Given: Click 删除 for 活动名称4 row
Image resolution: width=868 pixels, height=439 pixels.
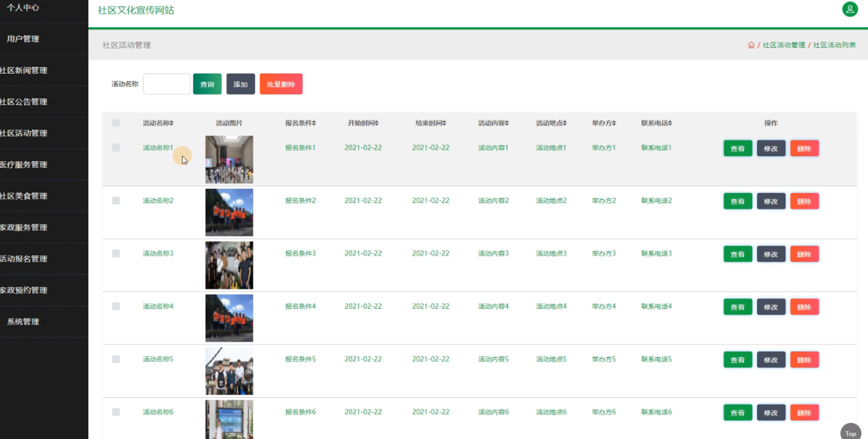Looking at the screenshot, I should [804, 307].
